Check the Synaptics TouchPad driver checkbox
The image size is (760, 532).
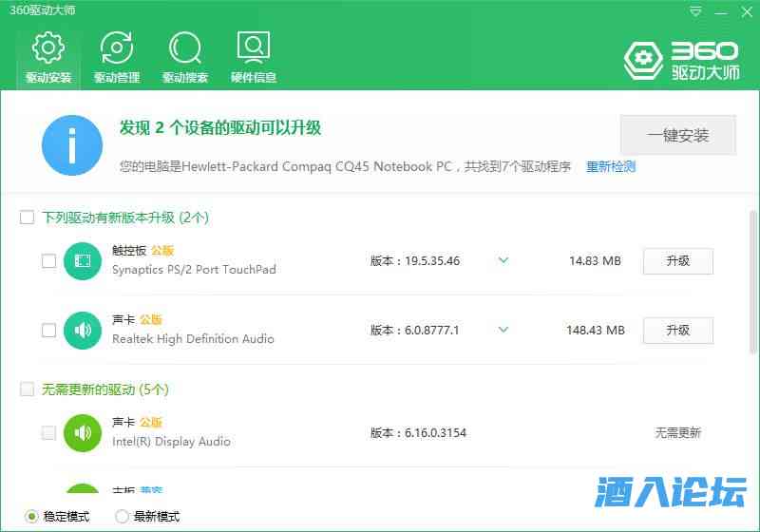coord(49,261)
